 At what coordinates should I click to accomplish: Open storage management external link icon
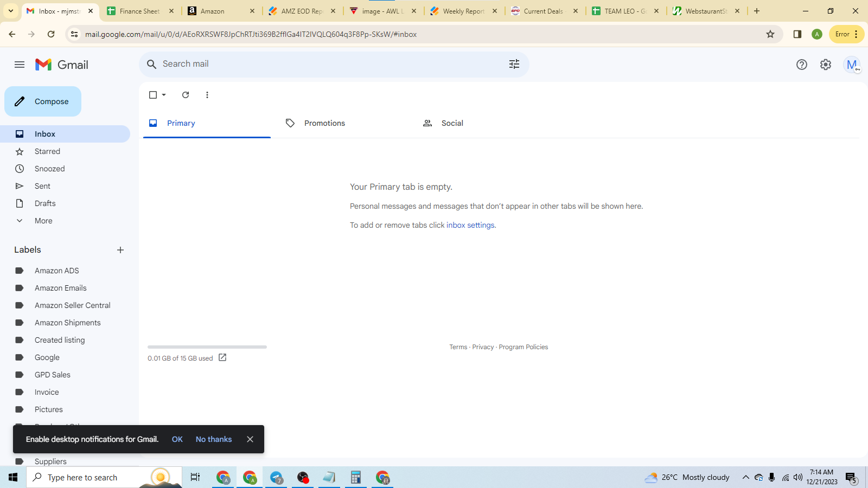point(222,357)
